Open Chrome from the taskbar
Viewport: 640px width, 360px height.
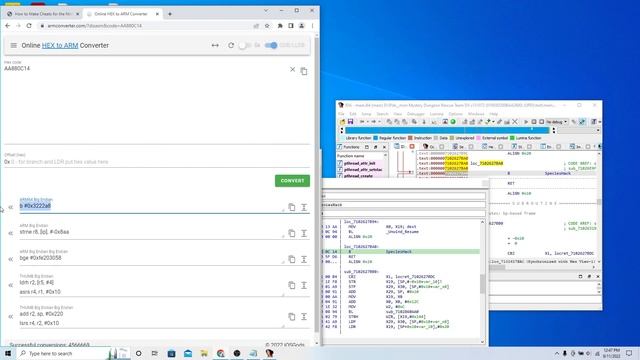click(x=220, y=353)
